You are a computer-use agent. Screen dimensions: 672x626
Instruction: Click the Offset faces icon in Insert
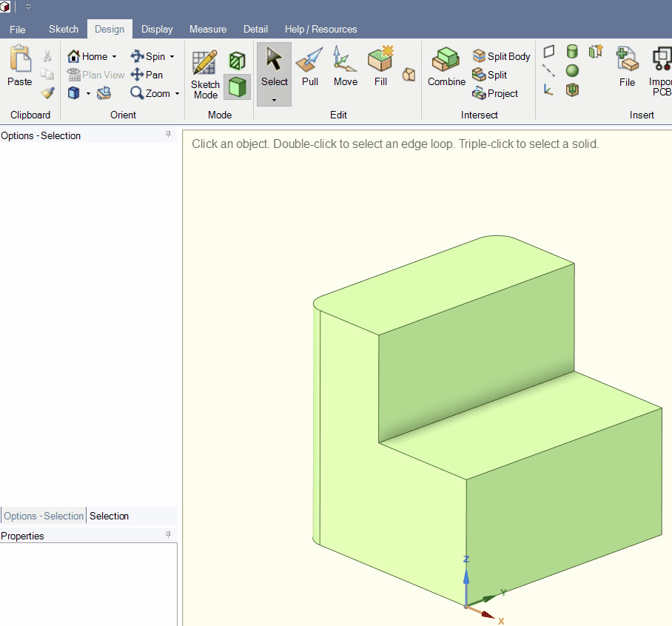pyautogui.click(x=596, y=51)
